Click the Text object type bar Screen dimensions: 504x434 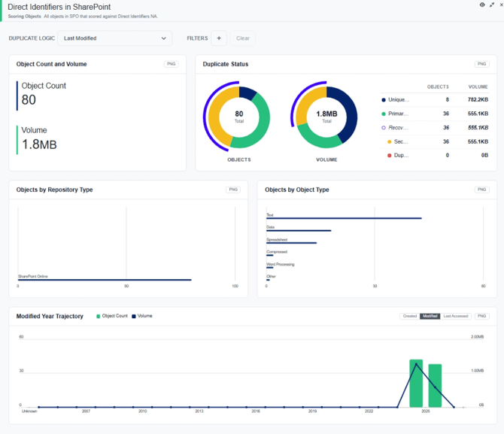(x=344, y=218)
